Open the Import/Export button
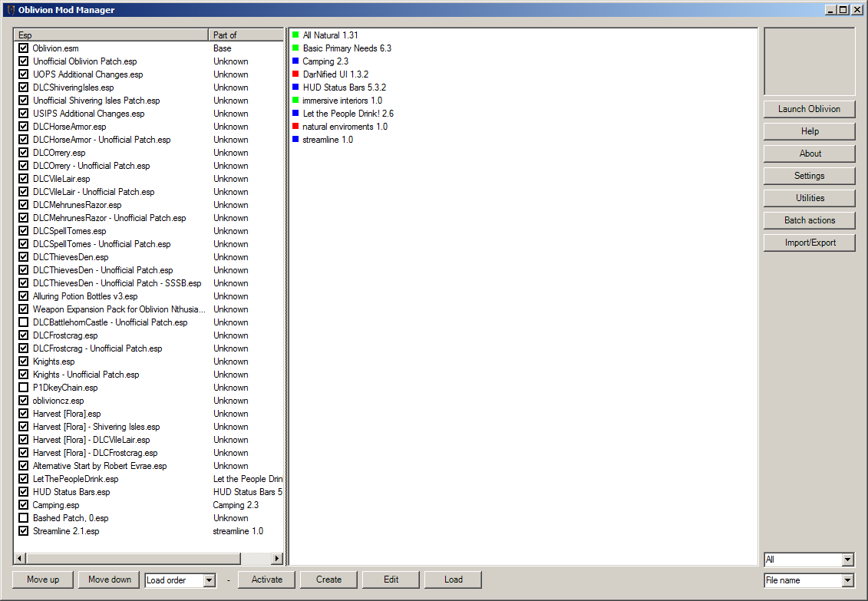Viewport: 868px width, 601px height. click(x=810, y=243)
